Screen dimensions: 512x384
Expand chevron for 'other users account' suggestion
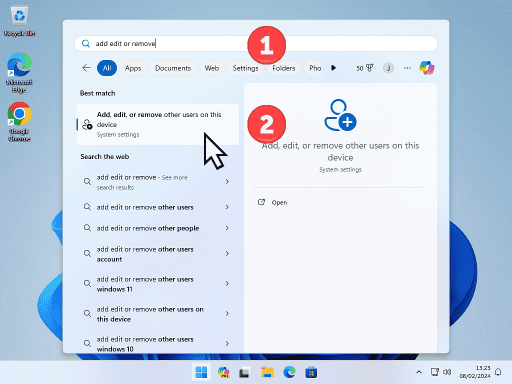[x=227, y=254]
